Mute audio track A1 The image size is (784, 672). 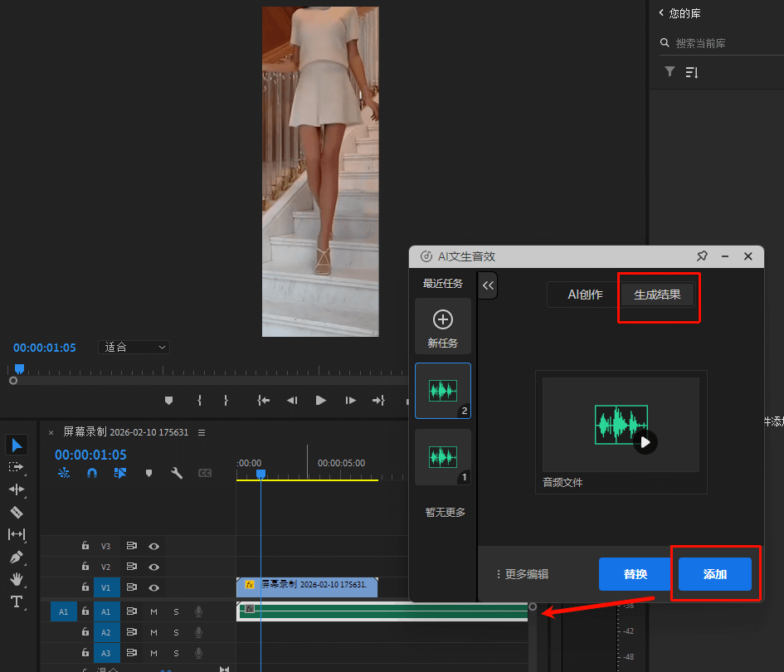pos(153,611)
